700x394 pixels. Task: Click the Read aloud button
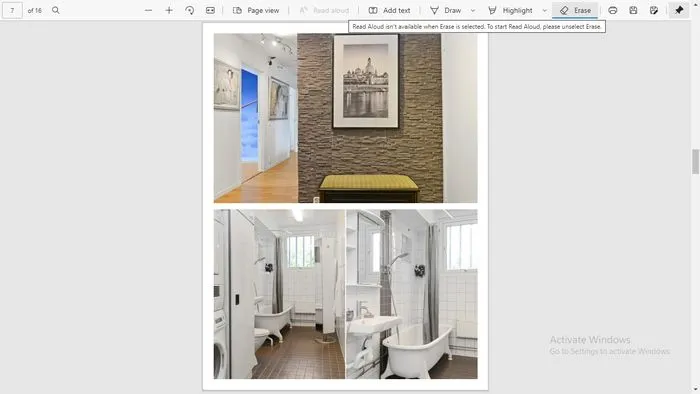click(324, 10)
